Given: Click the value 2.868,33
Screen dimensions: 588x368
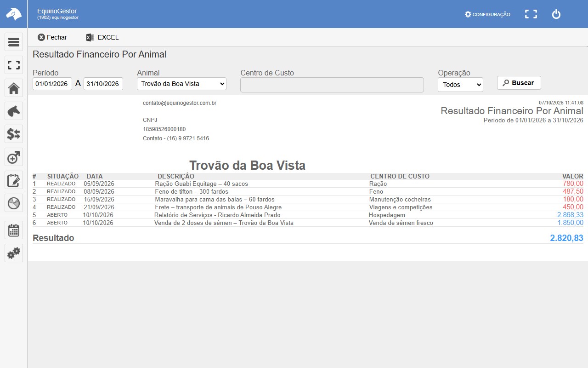Looking at the screenshot, I should (570, 215).
